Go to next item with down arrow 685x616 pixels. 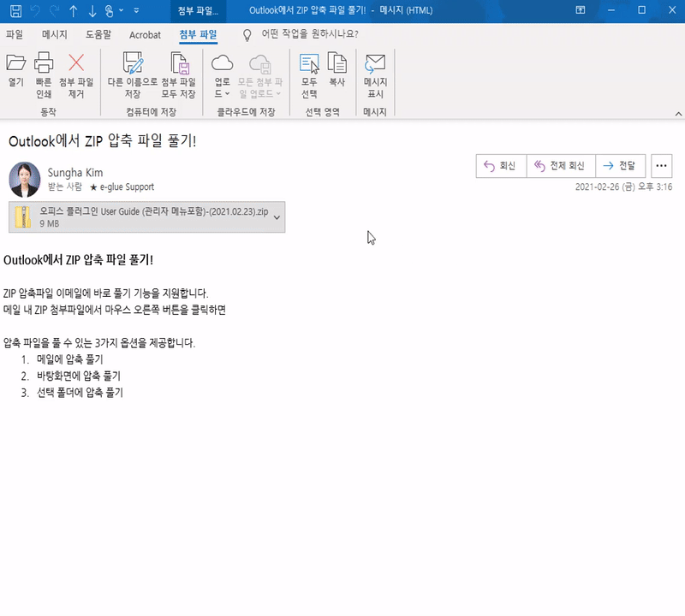[92, 11]
